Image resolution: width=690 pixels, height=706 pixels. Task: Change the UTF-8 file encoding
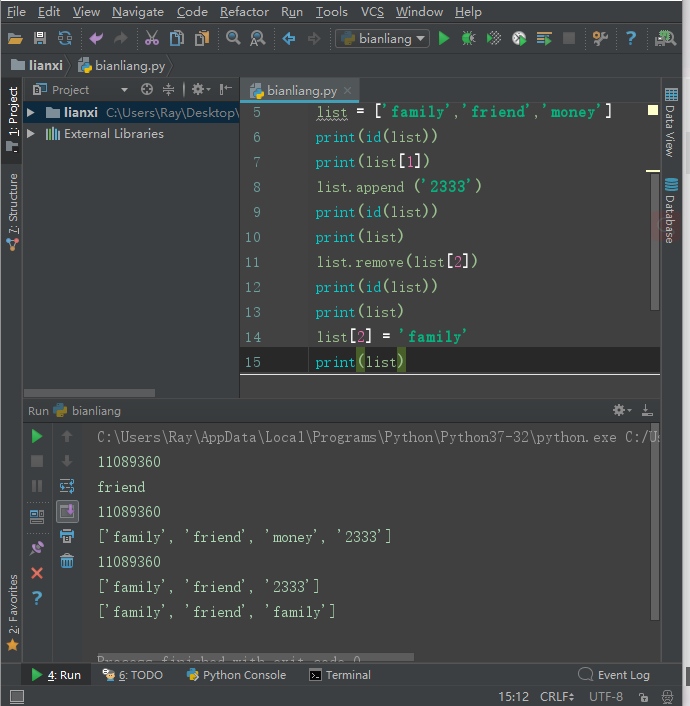pyautogui.click(x=606, y=697)
